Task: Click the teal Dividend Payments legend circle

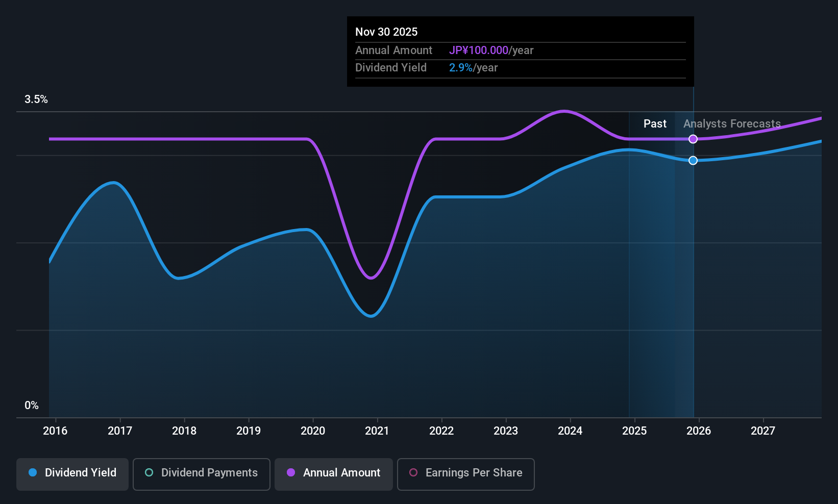Action: click(x=149, y=472)
